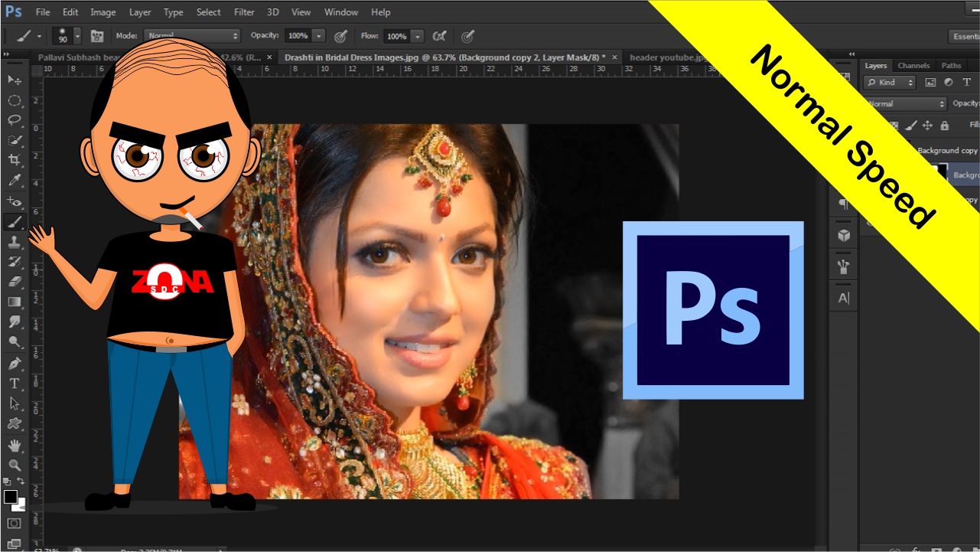
Task: Select the Horizontal Type tool
Action: coord(15,383)
